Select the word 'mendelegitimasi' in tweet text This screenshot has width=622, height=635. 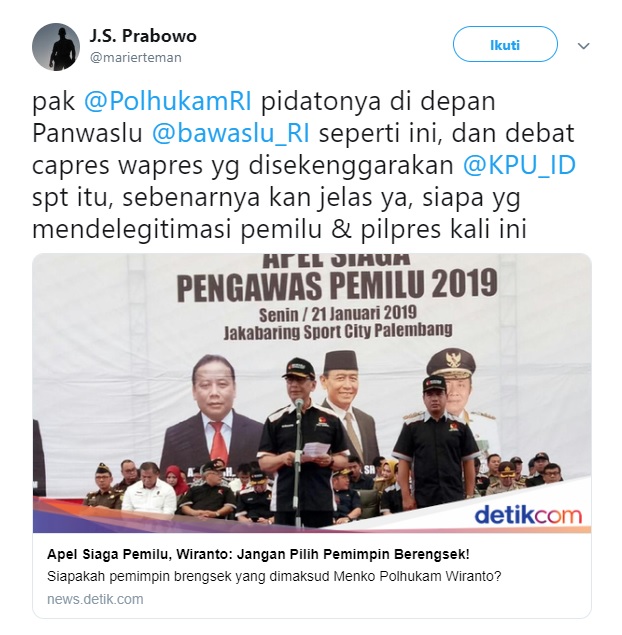(132, 230)
